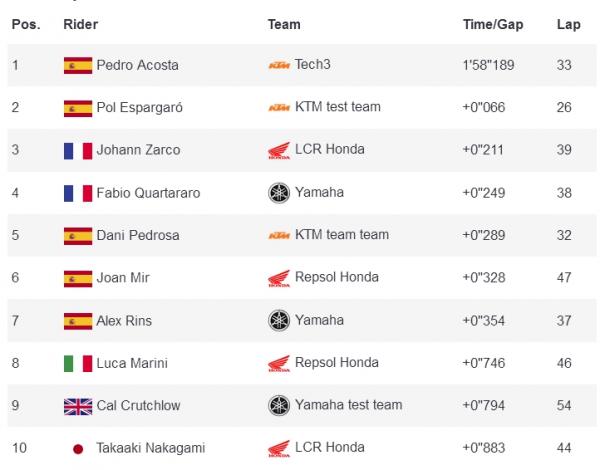The height and width of the screenshot is (470, 600).
Task: Click the Honda logo beside LCR Honda, row 3
Action: (279, 150)
